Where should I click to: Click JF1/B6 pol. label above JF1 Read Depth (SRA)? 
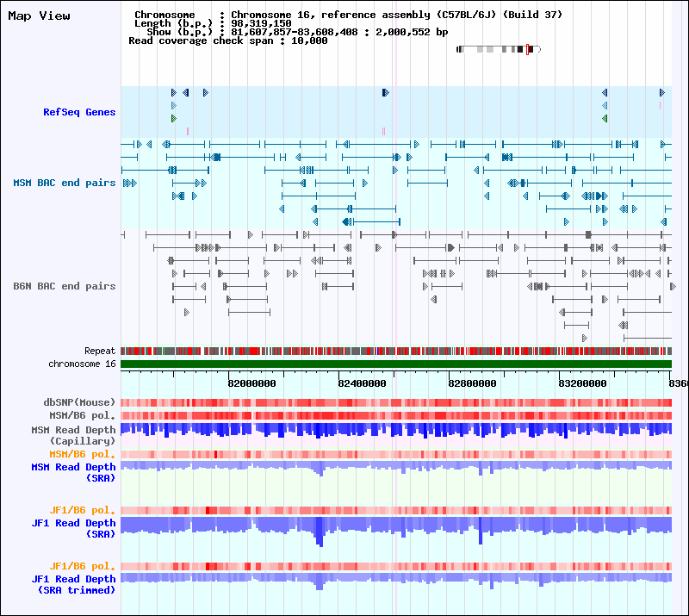click(x=82, y=510)
